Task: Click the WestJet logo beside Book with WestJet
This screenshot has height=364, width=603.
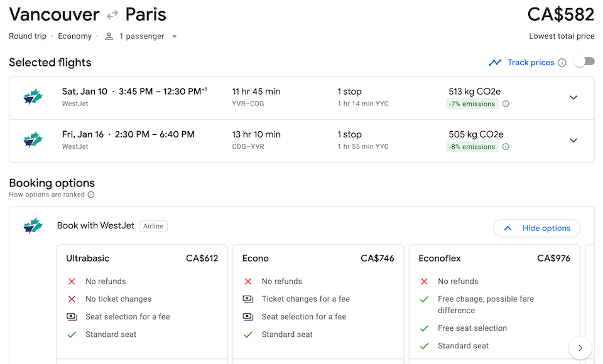Action: (33, 226)
